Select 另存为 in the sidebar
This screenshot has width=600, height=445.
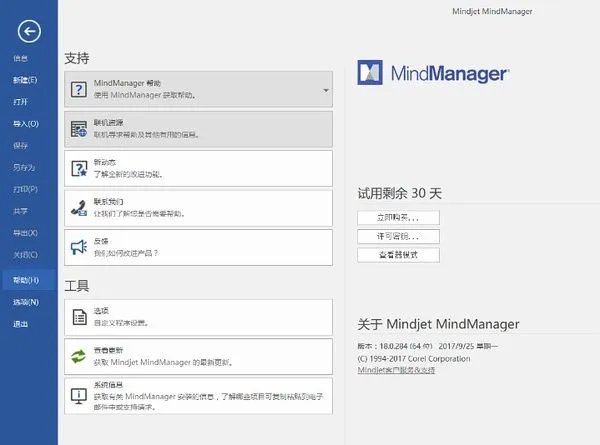click(x=24, y=167)
